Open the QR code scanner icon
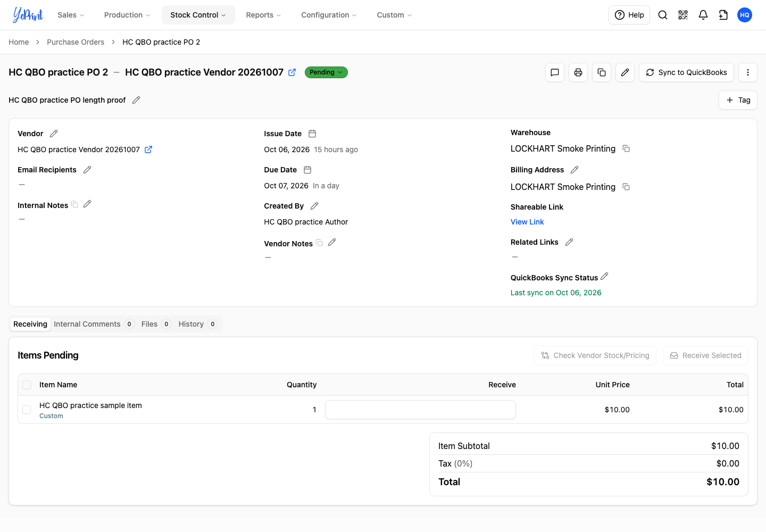766x532 pixels. 683,15
